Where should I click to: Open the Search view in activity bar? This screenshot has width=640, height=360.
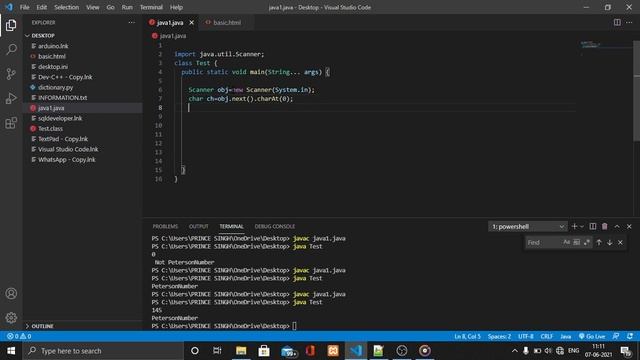tap(11, 49)
